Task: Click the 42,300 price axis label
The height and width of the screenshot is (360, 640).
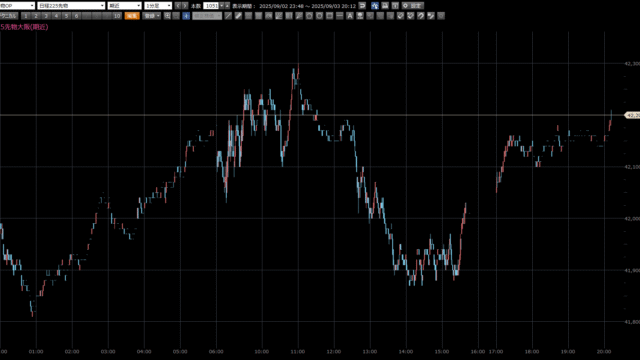Action: tap(632, 64)
